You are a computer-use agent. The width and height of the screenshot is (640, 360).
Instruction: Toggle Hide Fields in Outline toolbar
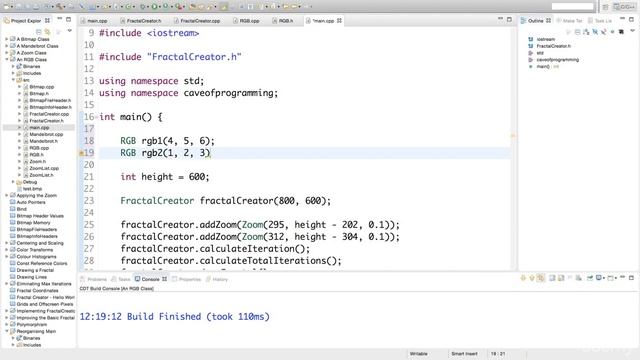click(x=595, y=32)
